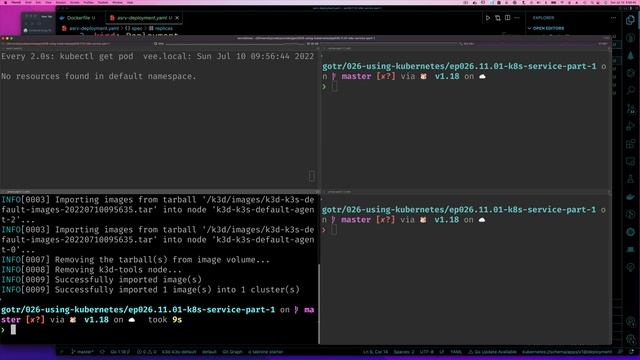This screenshot has width=640, height=360.
Task: Click the tabnine starter status bar entry
Action: click(265, 352)
